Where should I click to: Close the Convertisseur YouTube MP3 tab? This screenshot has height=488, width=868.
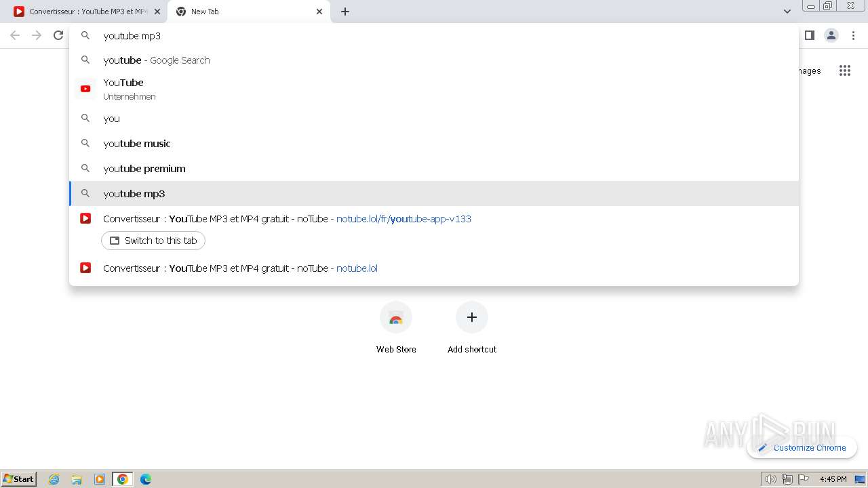[x=157, y=12]
